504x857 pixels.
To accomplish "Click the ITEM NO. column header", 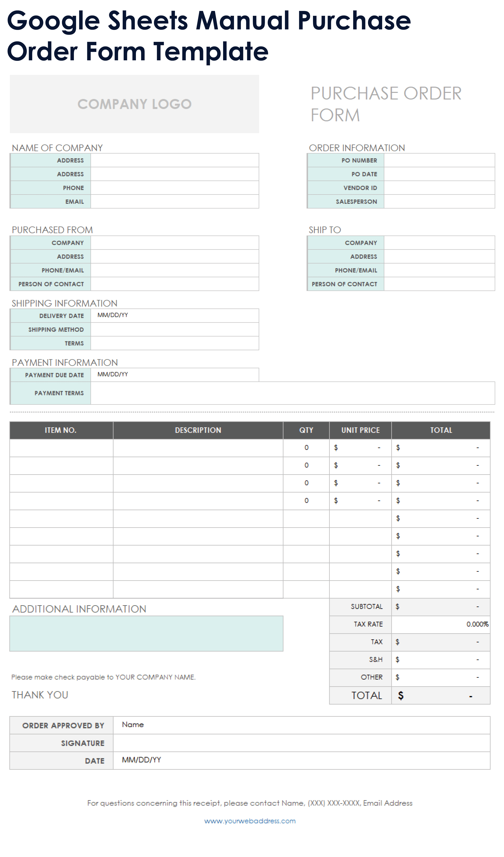I will pos(61,430).
